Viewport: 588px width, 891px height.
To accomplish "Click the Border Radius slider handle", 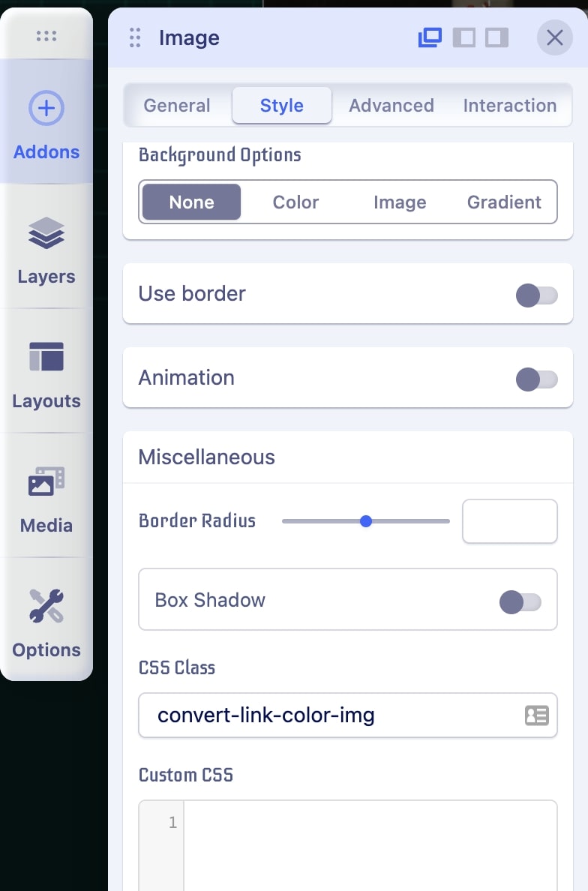I will (366, 521).
